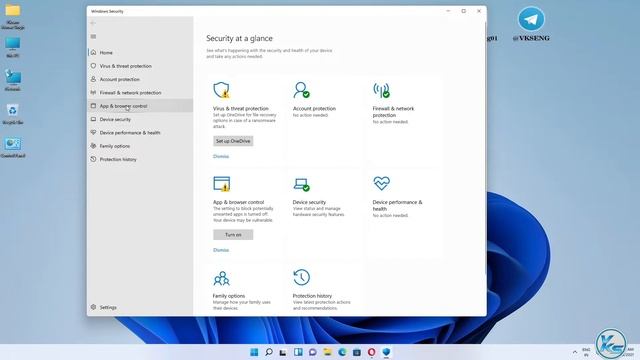
Task: Expand the system tray hidden icons chevron
Action: point(575,352)
